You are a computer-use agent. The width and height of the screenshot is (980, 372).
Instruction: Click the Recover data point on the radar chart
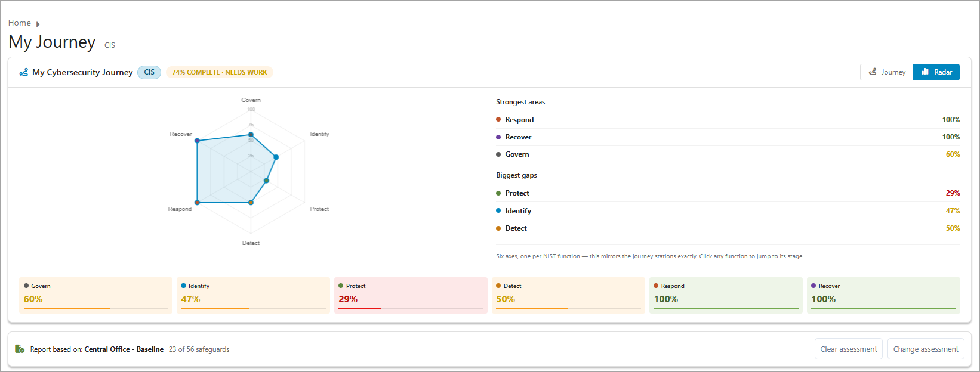click(x=197, y=141)
